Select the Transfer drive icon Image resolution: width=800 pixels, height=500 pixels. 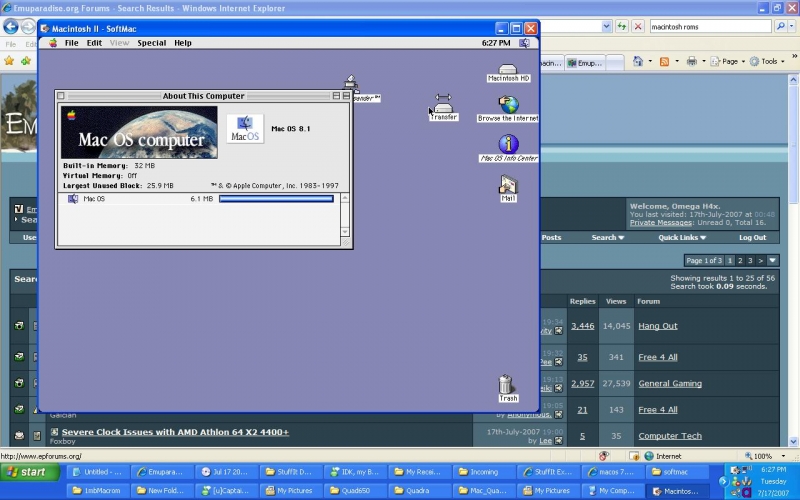click(443, 107)
